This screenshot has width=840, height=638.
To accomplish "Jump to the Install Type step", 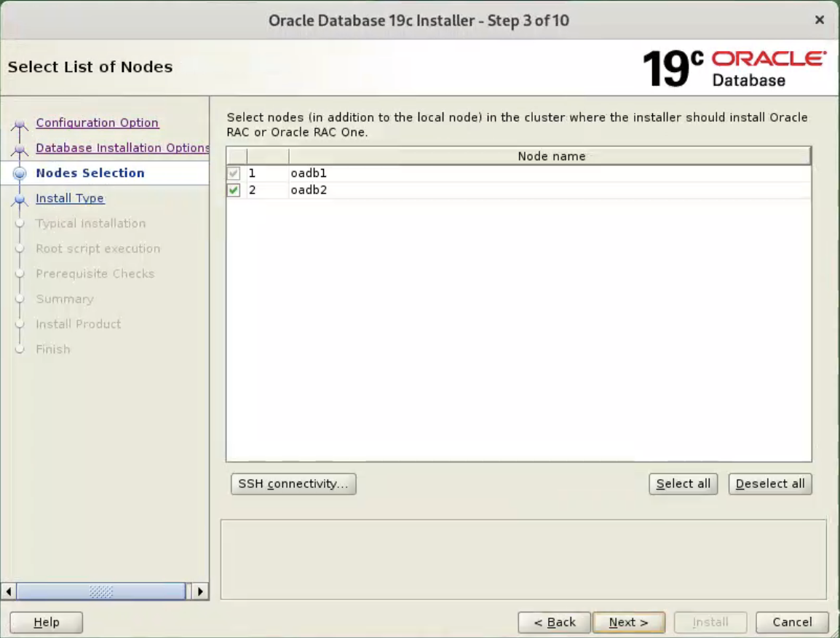I will click(x=70, y=198).
